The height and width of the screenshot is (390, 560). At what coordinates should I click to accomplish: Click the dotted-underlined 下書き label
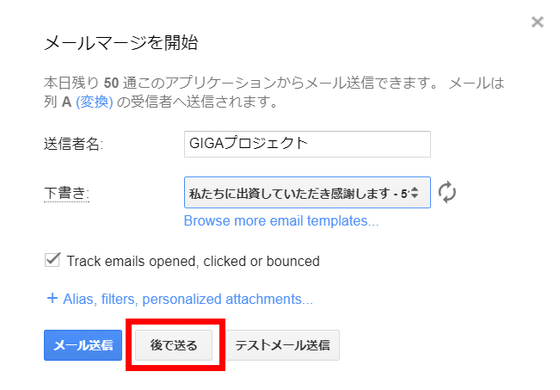pyautogui.click(x=66, y=194)
